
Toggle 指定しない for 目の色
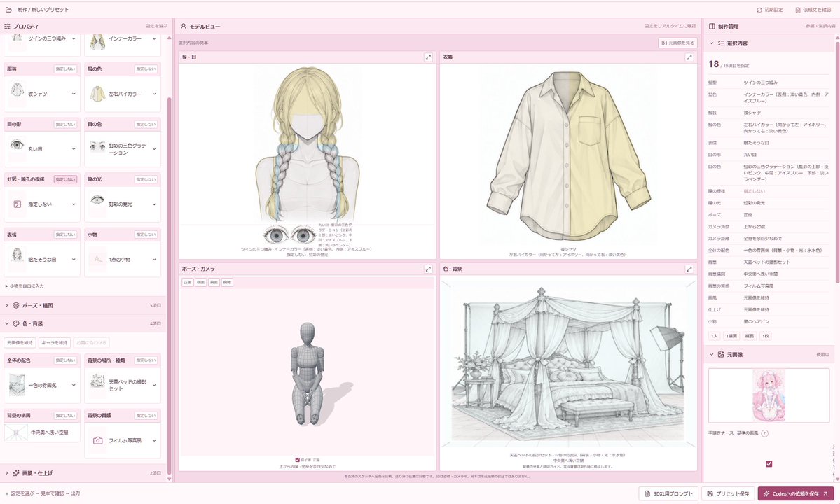point(146,124)
